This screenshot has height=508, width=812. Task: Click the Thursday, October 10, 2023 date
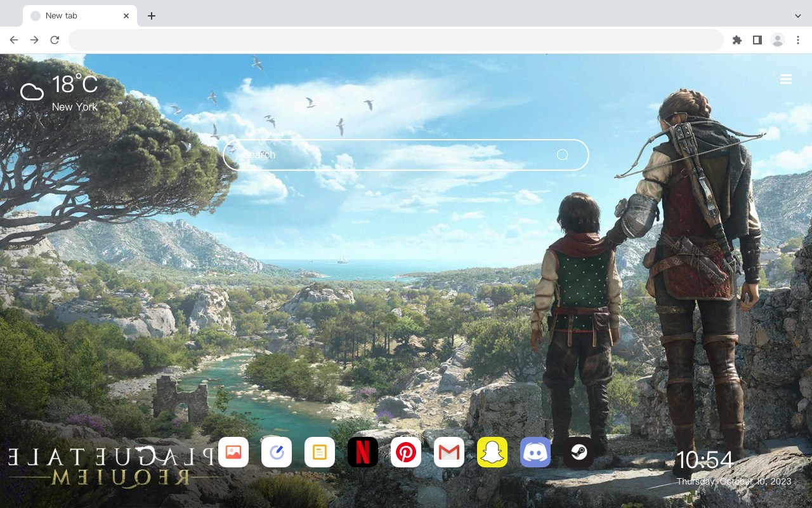734,481
